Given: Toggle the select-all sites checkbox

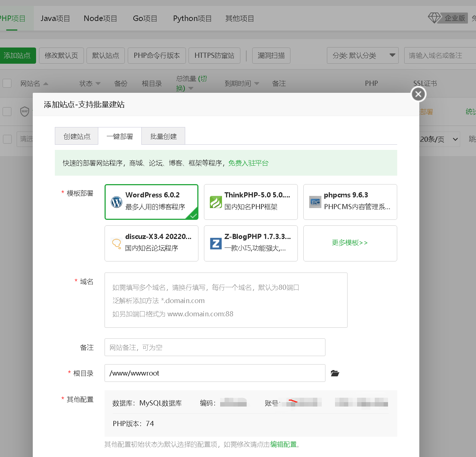Looking at the screenshot, I should pos(7,83).
